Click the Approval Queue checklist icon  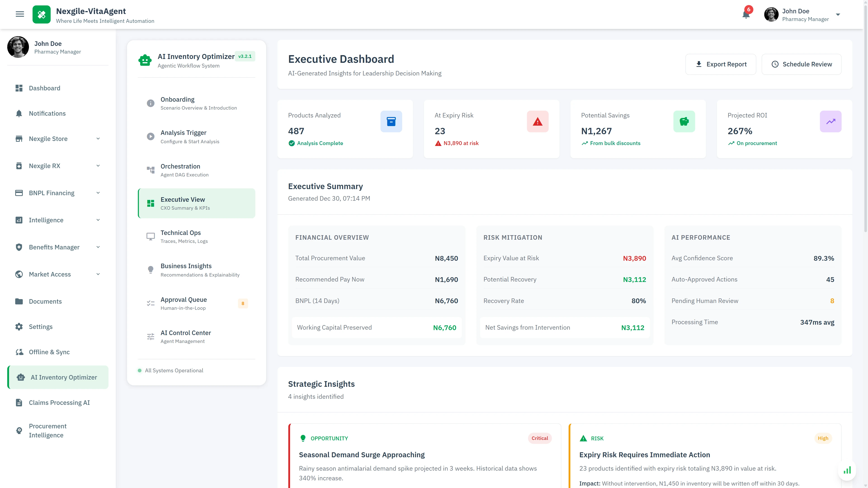pyautogui.click(x=151, y=303)
